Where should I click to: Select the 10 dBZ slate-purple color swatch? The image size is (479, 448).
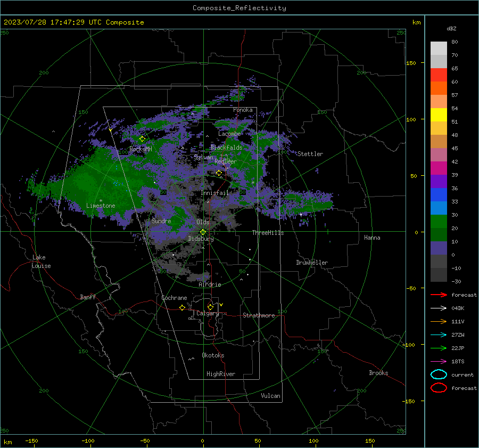[x=439, y=248]
